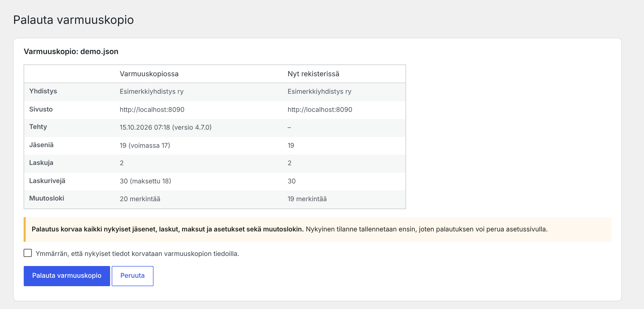644x309 pixels.
Task: Click the '19 (voimassa 17)' cell
Action: pos(145,145)
